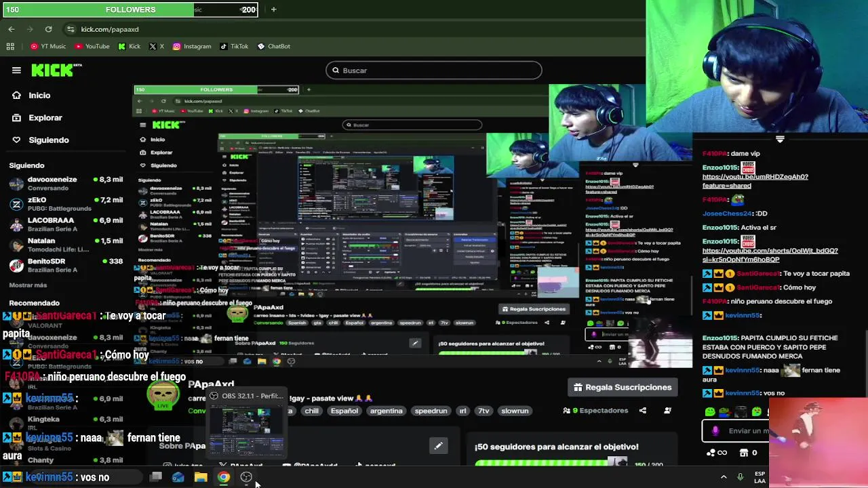Select the chill stream tag
Viewport: 868px width, 488px height.
pyautogui.click(x=311, y=411)
